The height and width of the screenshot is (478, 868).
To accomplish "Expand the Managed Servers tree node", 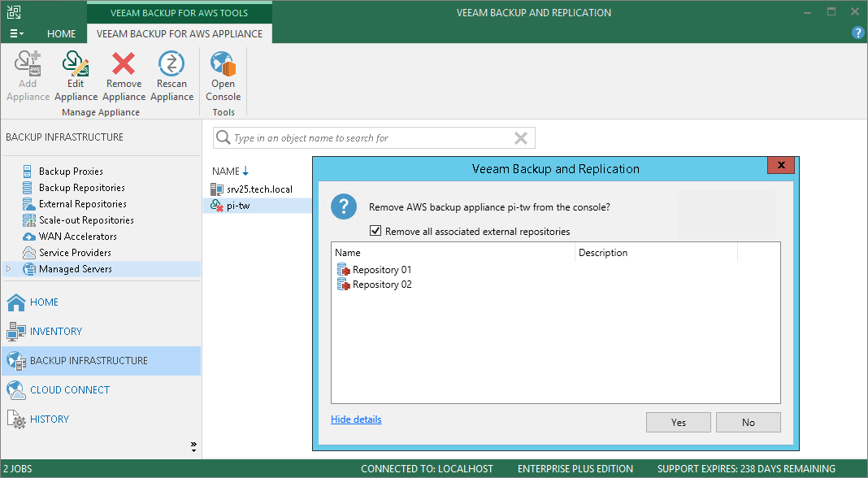I will [x=8, y=268].
